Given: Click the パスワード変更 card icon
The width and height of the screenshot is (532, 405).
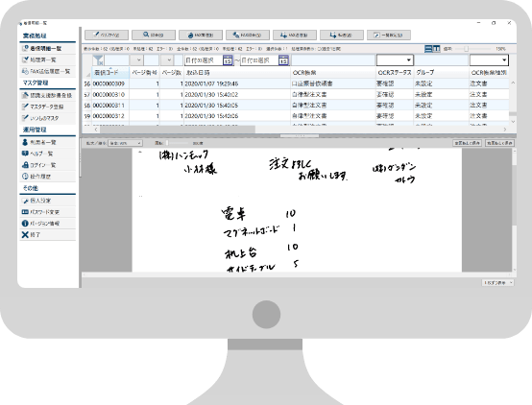Looking at the screenshot, I should click(25, 212).
